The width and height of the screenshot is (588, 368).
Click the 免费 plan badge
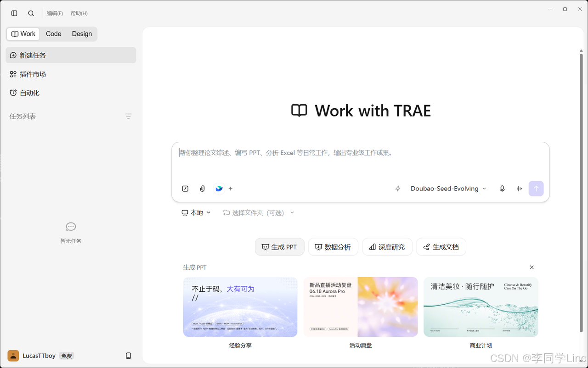(x=67, y=356)
